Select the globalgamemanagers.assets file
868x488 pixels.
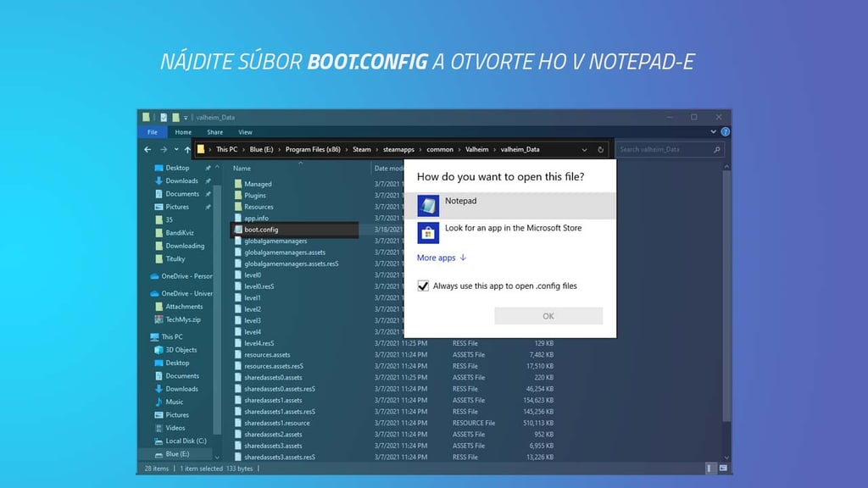[285, 252]
